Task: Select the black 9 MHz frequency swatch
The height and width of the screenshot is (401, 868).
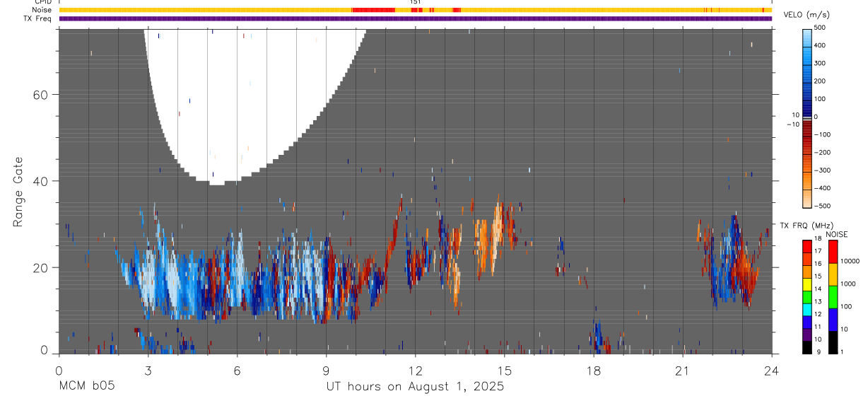Action: [807, 347]
